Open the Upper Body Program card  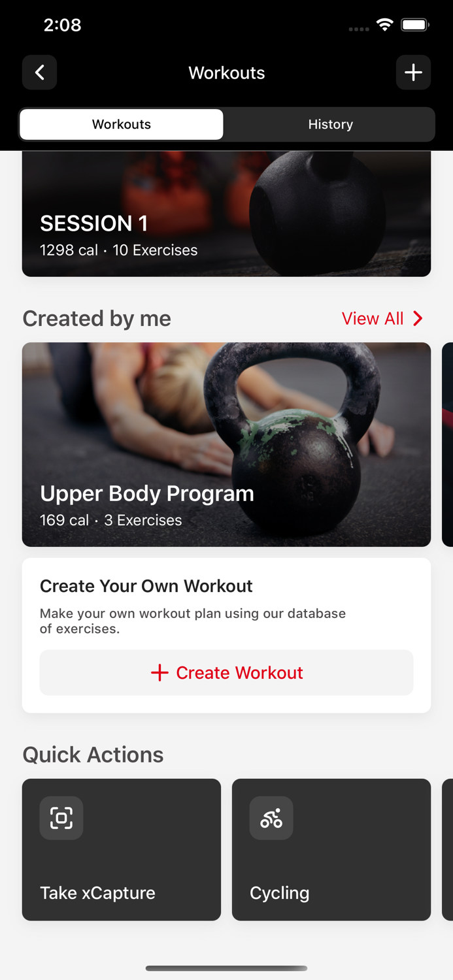coord(226,444)
